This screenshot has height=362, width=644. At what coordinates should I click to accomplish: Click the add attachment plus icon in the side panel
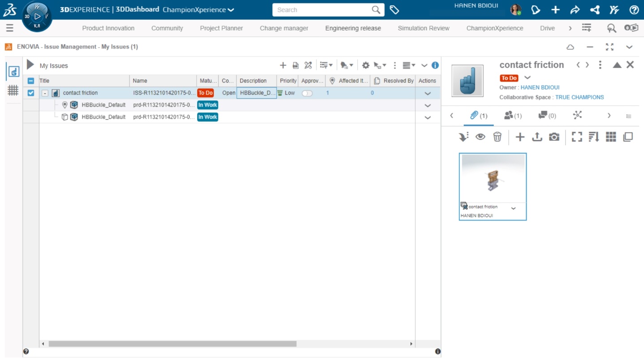(520, 137)
